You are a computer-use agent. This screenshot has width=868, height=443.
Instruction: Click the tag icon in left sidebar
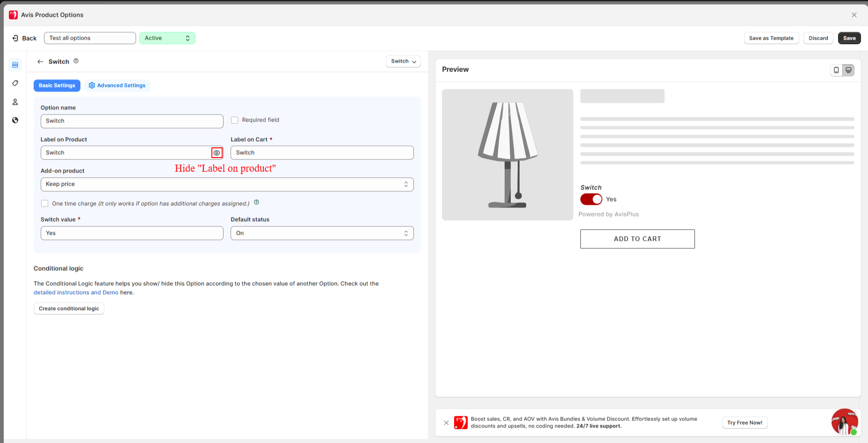pos(15,83)
